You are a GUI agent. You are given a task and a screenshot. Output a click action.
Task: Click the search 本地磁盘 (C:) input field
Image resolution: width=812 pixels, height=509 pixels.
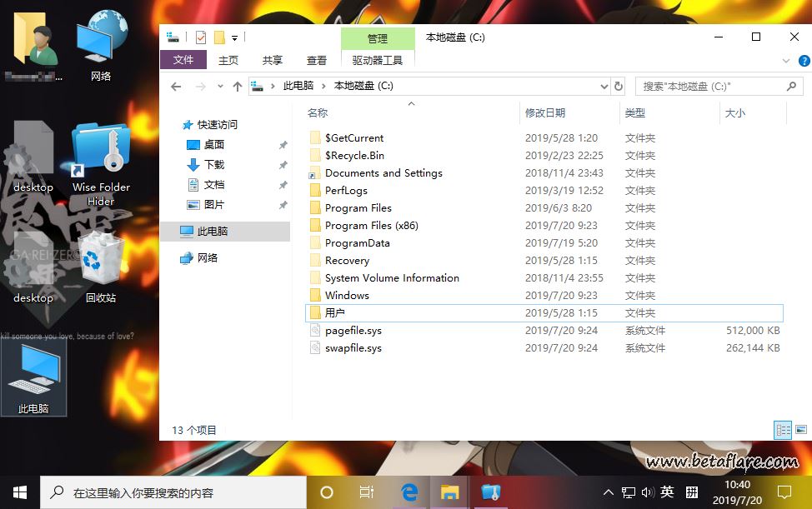point(709,86)
